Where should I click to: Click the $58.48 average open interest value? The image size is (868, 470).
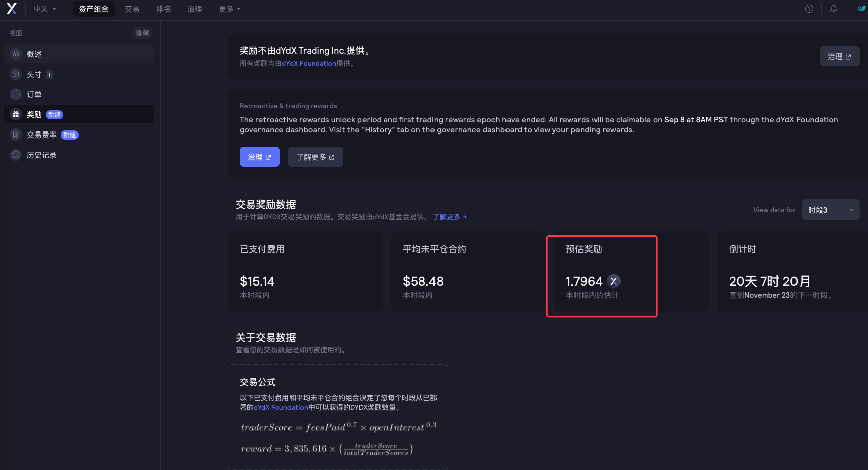(423, 281)
